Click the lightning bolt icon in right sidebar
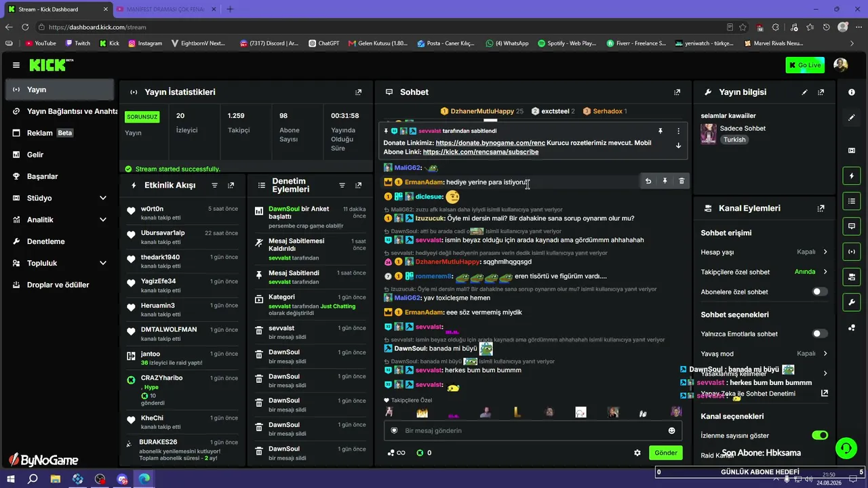Screen dimensions: 868x488 pos(852,176)
